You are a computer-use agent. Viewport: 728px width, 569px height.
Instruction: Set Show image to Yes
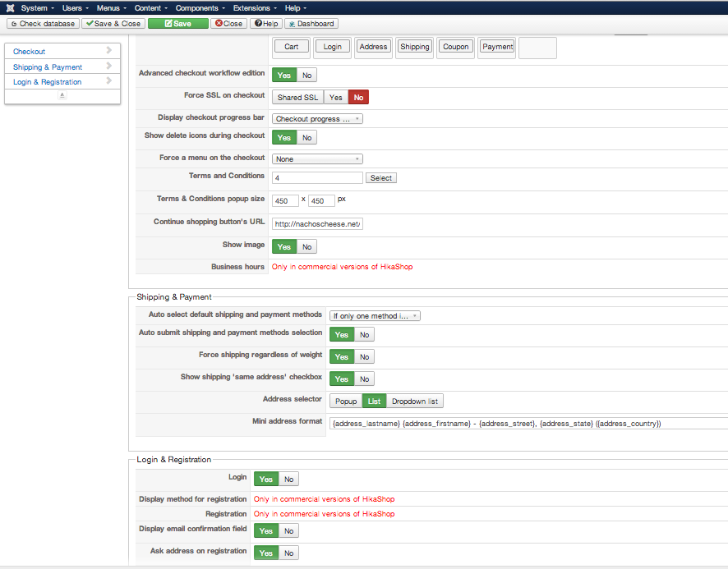(x=284, y=247)
